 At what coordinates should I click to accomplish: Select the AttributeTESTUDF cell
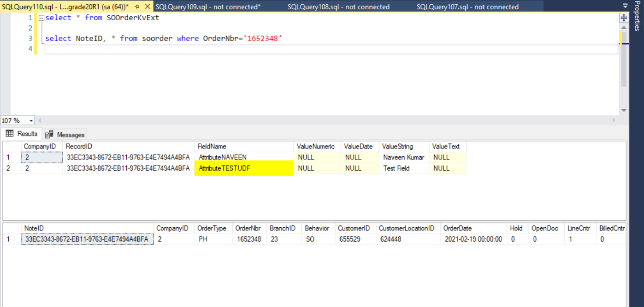pyautogui.click(x=244, y=168)
